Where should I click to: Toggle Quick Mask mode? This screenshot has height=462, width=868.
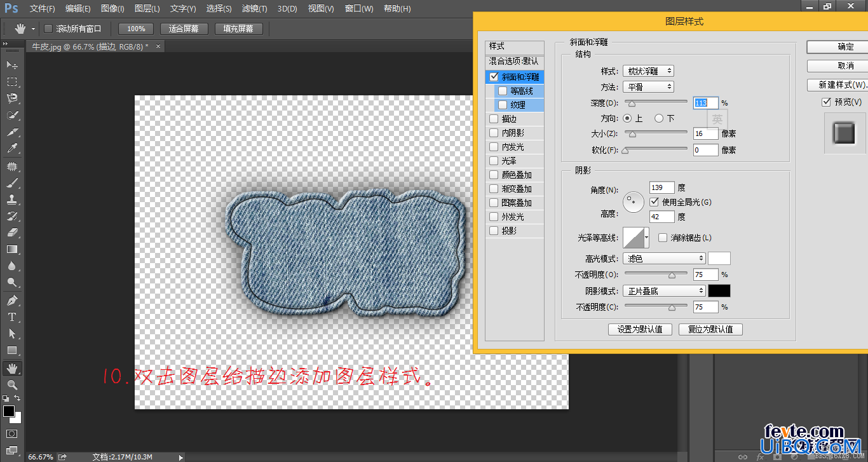click(12, 433)
